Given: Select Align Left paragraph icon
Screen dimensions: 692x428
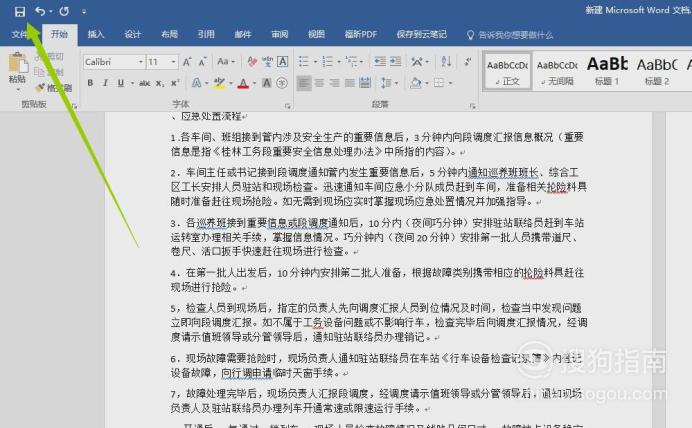Looking at the screenshot, I should [x=304, y=83].
